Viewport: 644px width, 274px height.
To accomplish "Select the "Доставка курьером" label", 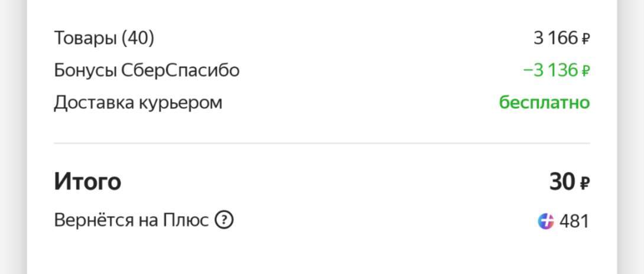I will 138,103.
